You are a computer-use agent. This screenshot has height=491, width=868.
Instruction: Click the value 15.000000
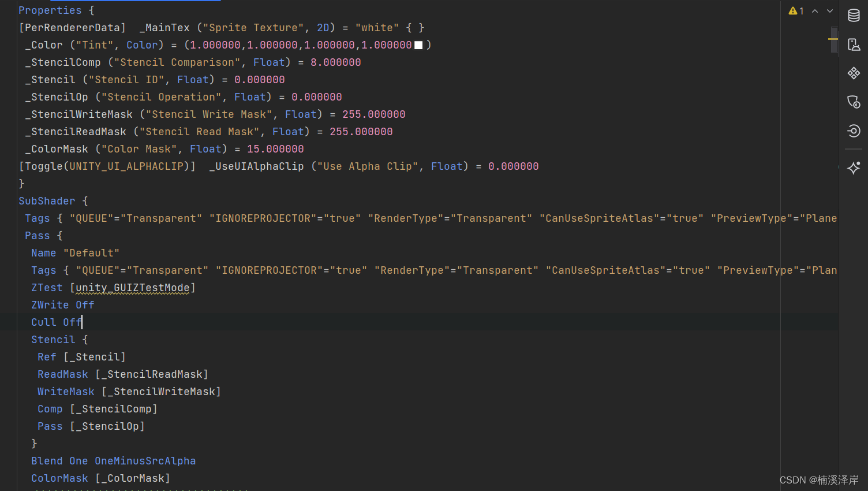point(275,149)
